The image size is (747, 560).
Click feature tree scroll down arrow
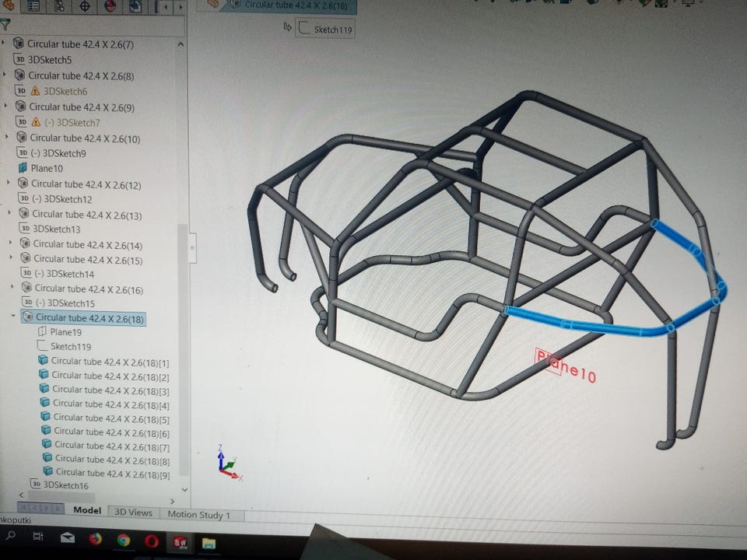point(184,489)
